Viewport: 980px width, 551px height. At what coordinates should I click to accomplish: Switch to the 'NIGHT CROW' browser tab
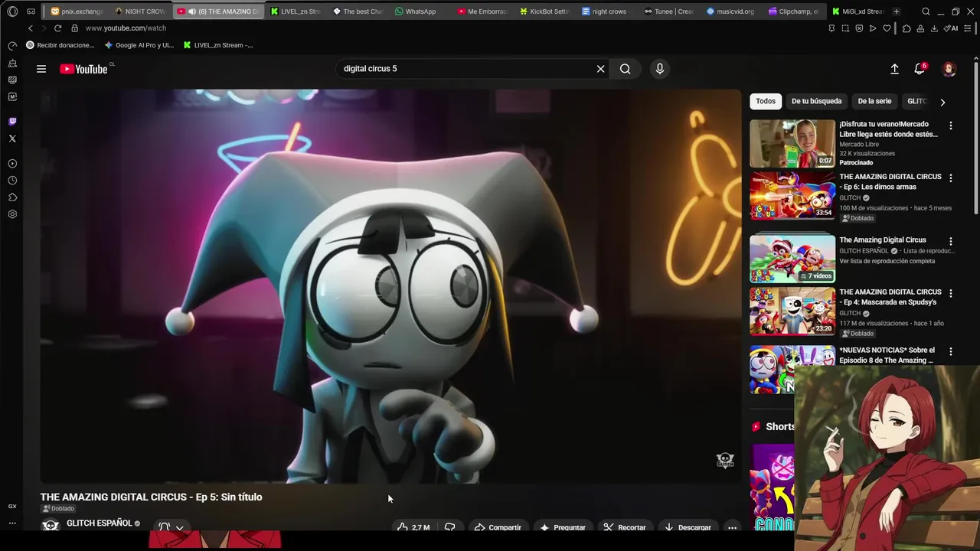(x=140, y=11)
